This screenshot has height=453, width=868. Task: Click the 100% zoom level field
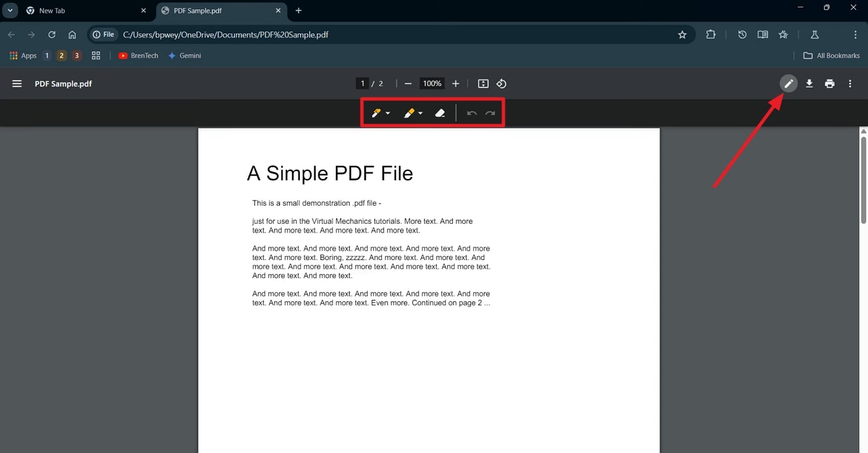[432, 84]
